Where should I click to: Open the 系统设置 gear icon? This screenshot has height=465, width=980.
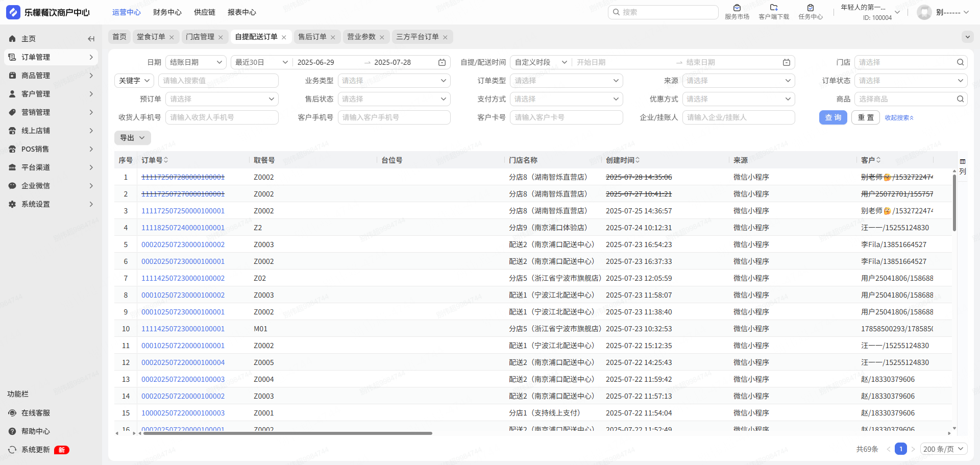(12, 204)
